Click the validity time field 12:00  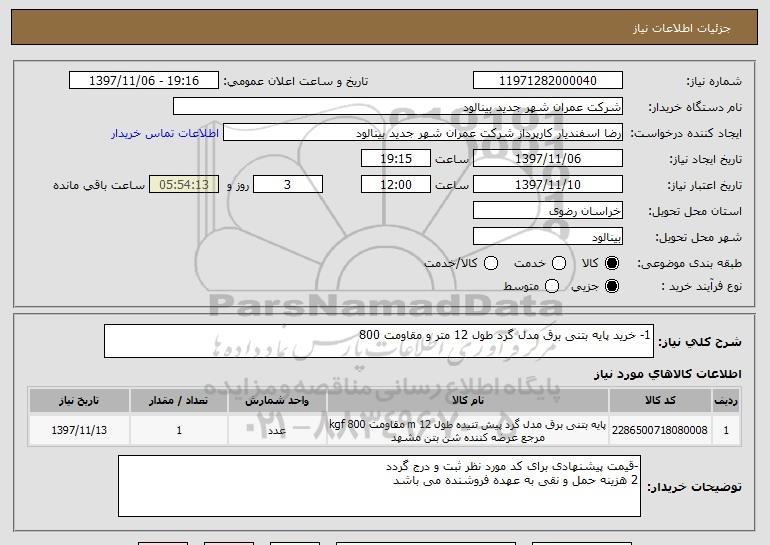(396, 185)
